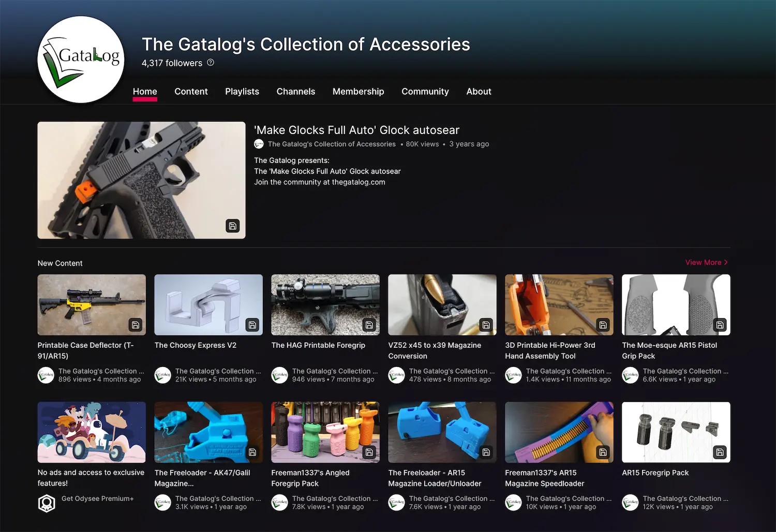Click save icon on AR15 Foregrip Pack thumbnail

[720, 452]
